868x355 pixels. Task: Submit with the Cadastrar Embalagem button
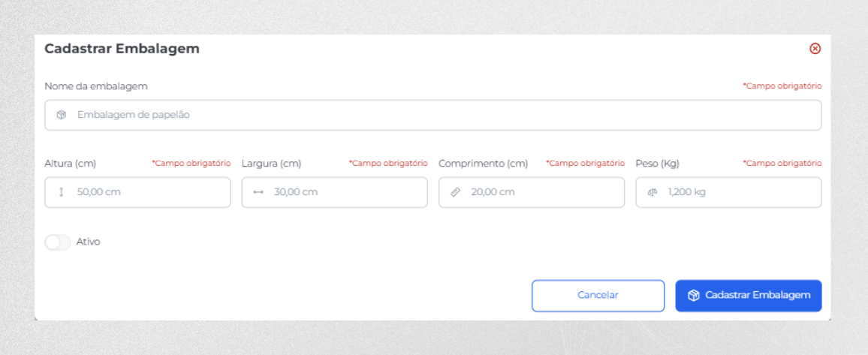(x=749, y=296)
